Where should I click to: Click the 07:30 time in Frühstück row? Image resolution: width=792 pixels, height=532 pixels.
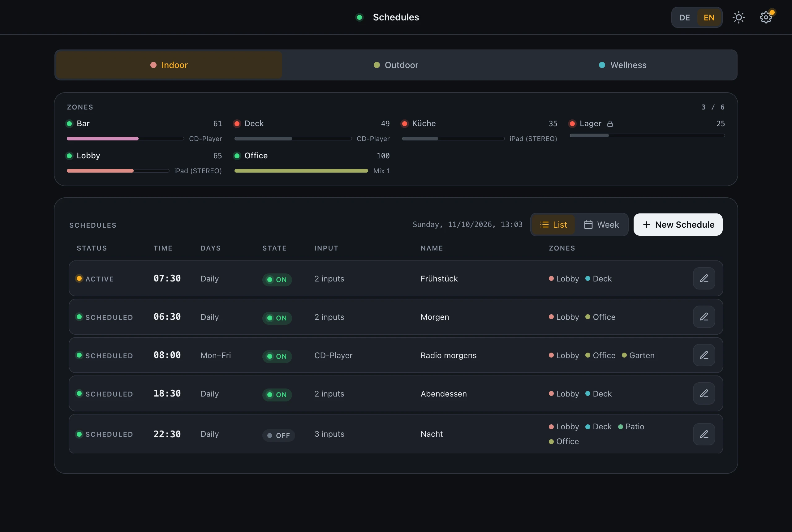(167, 279)
